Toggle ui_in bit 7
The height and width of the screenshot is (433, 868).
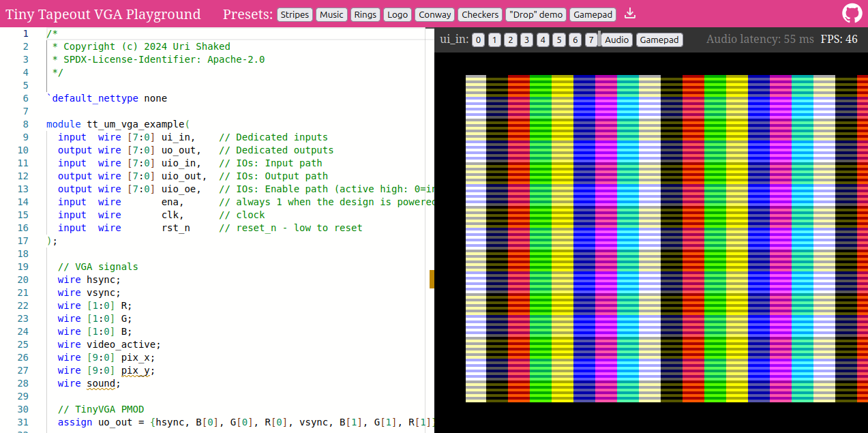591,40
